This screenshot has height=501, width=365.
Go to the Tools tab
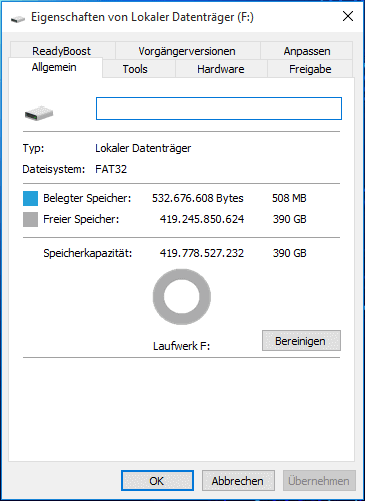click(139, 69)
